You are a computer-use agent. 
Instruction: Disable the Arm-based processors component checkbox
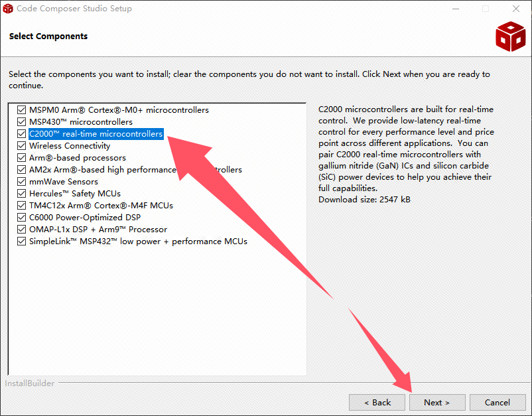tap(21, 158)
